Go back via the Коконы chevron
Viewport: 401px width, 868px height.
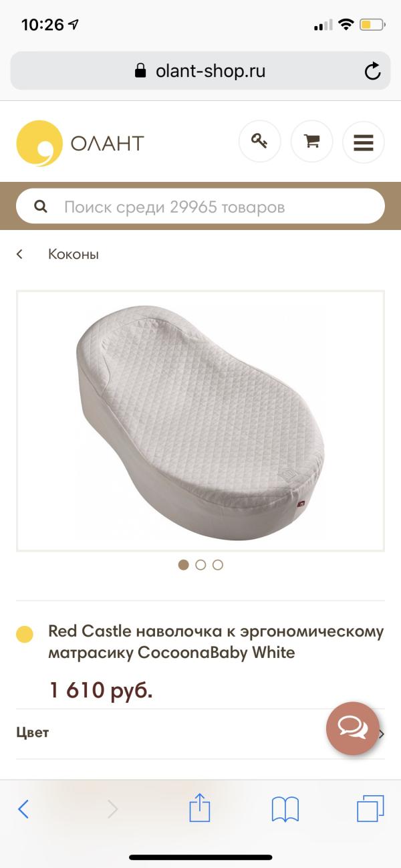pos(20,254)
